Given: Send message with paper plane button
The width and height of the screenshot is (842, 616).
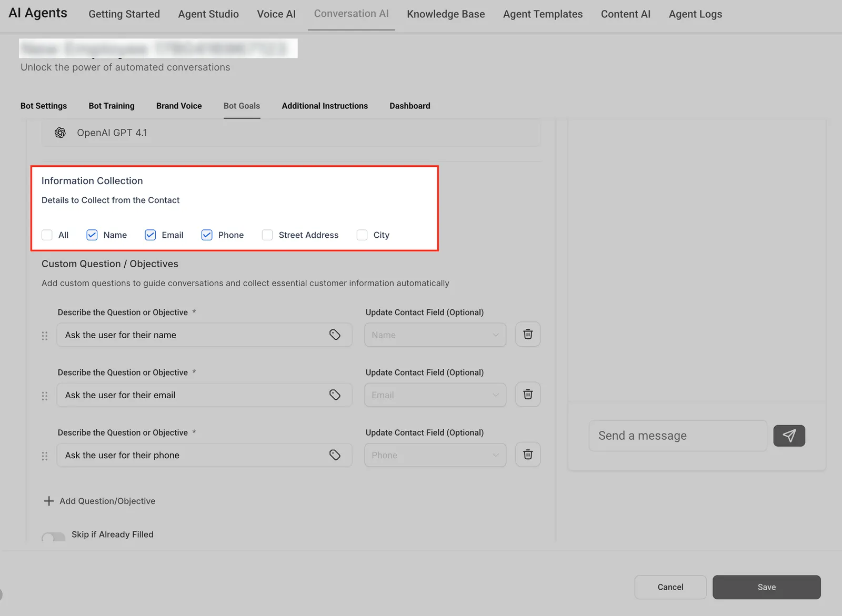Looking at the screenshot, I should 789,436.
